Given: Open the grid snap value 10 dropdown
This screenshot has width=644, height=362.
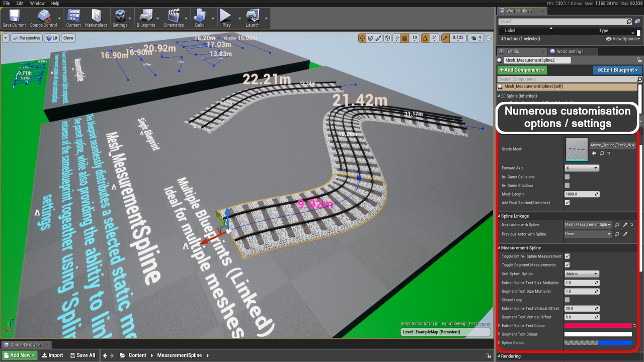Looking at the screenshot, I should pos(415,38).
